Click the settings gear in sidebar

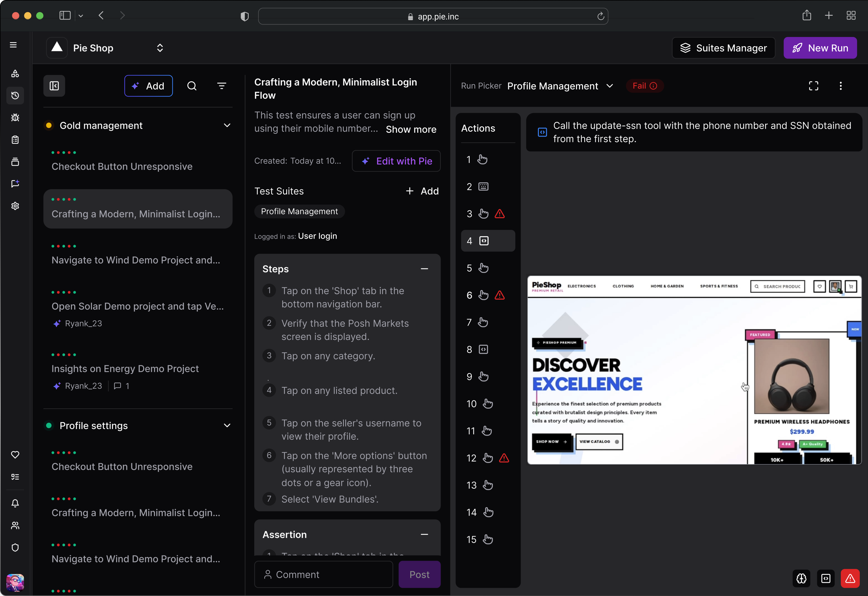15,206
